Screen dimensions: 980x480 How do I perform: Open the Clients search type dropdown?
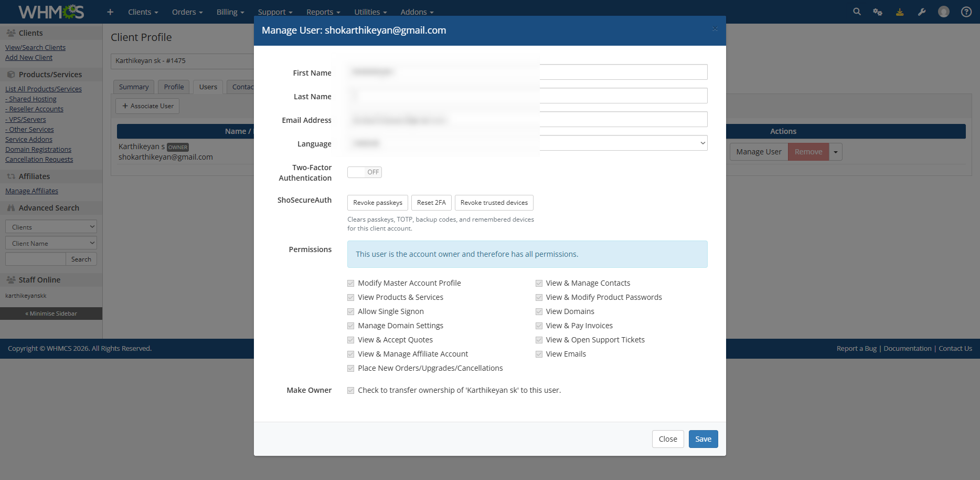tap(51, 227)
